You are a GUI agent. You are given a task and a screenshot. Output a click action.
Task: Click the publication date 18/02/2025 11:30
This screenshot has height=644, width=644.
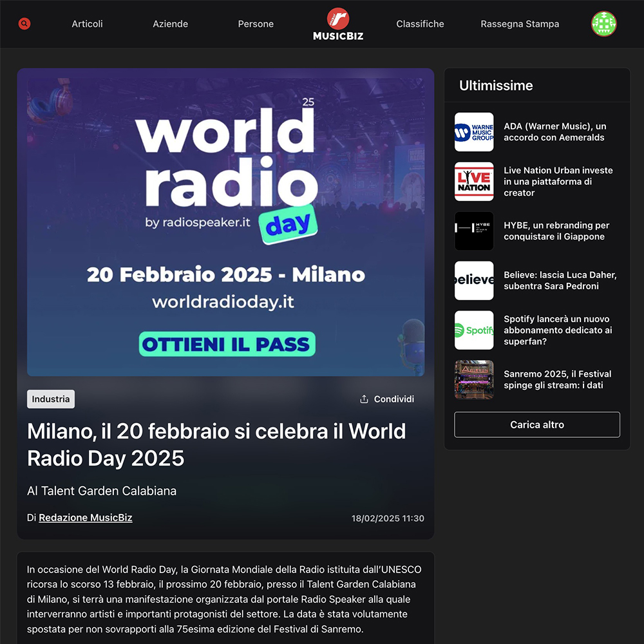388,518
